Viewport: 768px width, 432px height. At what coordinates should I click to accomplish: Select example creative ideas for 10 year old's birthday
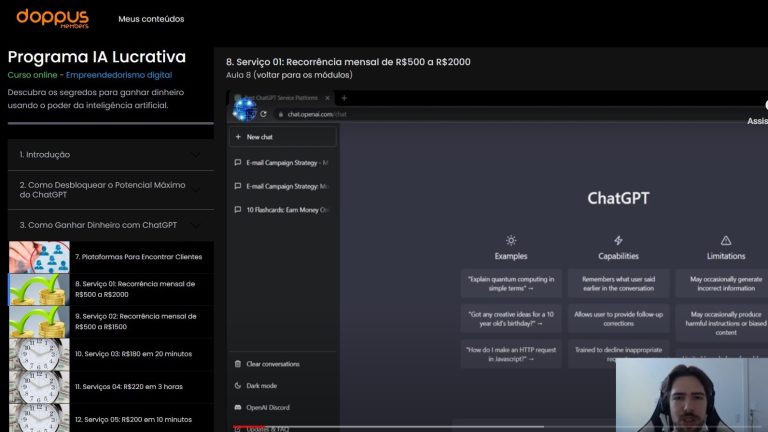click(511, 319)
